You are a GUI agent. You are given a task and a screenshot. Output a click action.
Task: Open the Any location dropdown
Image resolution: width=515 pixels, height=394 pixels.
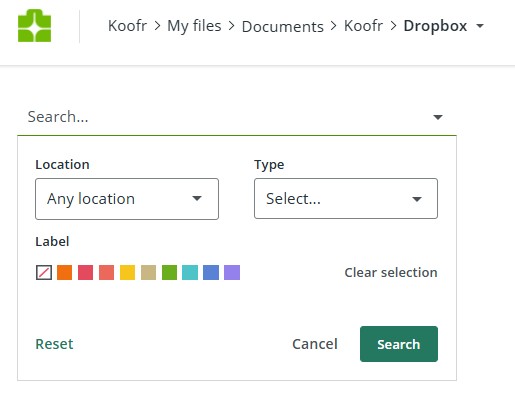tap(127, 199)
